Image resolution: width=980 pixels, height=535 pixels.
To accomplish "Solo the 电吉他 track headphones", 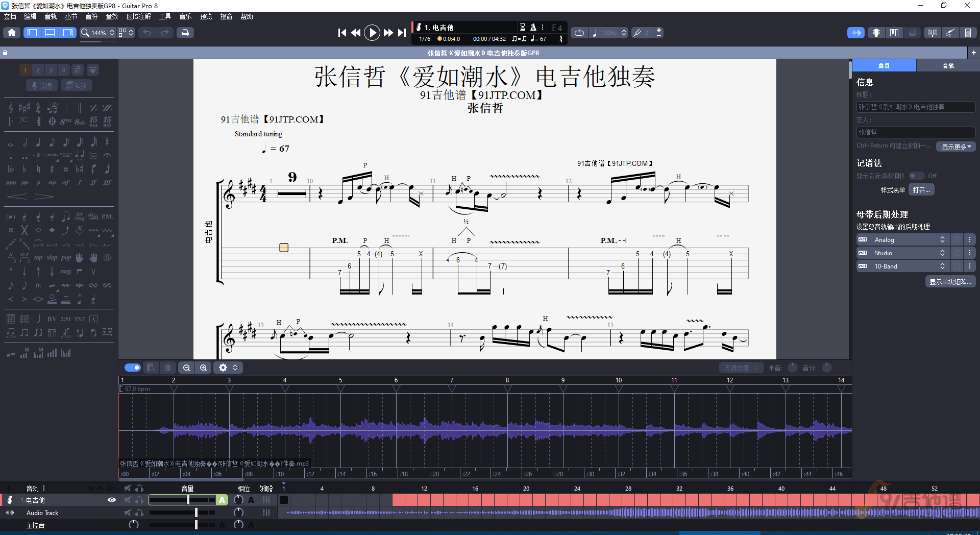I will [139, 500].
